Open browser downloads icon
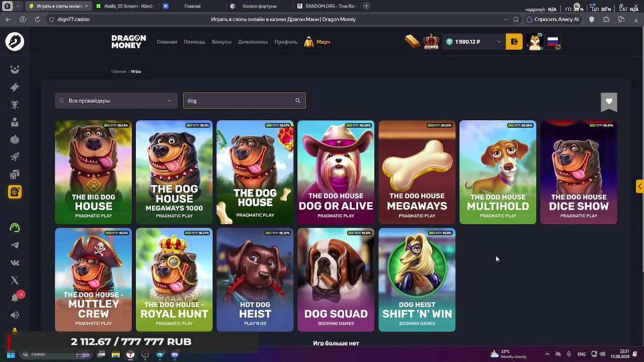644x362 pixels. [x=636, y=20]
